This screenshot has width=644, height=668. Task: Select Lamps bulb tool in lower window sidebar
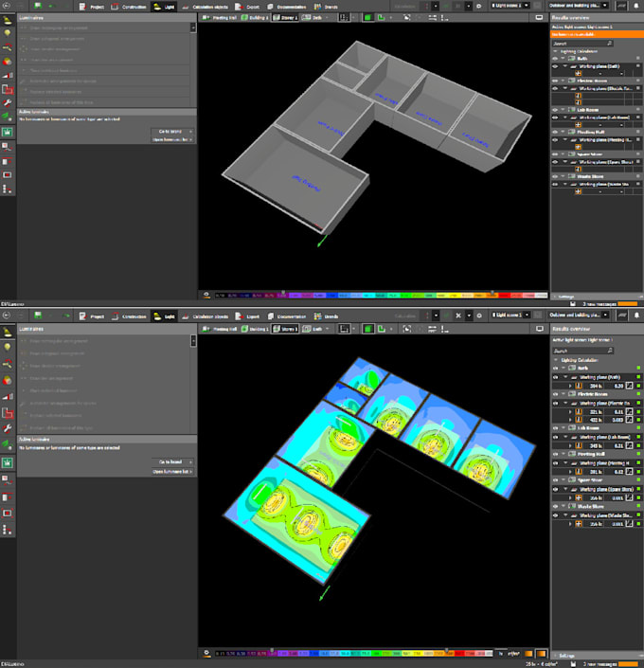[8, 347]
